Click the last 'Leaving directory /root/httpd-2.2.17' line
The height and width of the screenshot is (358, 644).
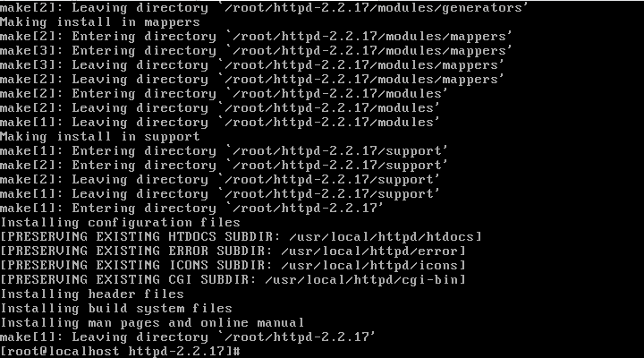click(188, 337)
